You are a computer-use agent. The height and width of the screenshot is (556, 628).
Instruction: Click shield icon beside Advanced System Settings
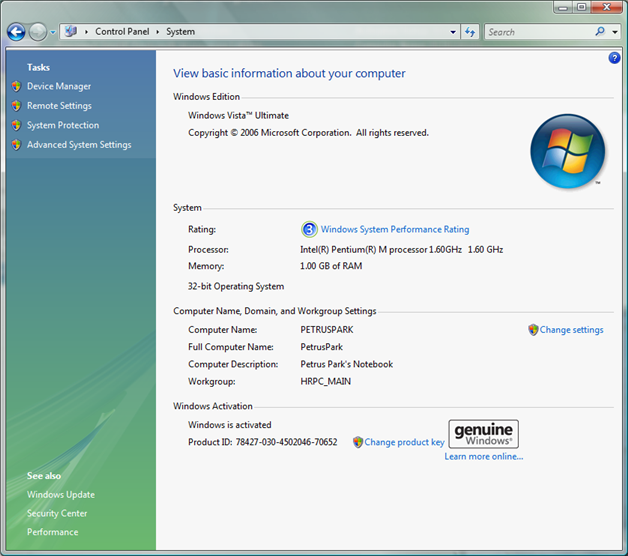(16, 145)
